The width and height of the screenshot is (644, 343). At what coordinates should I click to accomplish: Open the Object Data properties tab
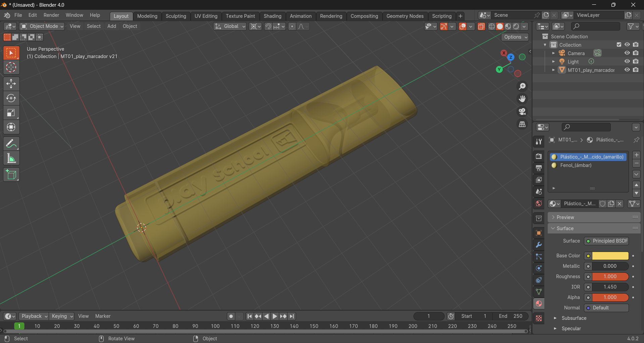click(539, 292)
